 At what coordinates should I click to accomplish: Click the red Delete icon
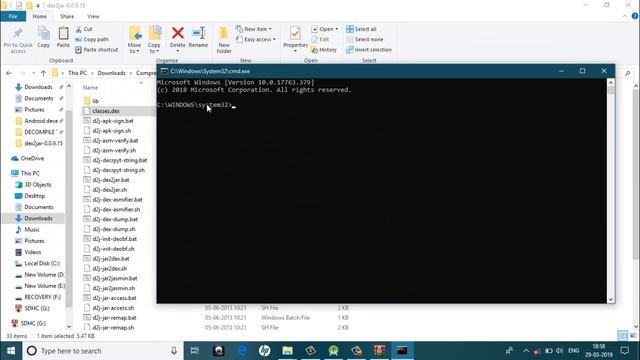point(178,33)
